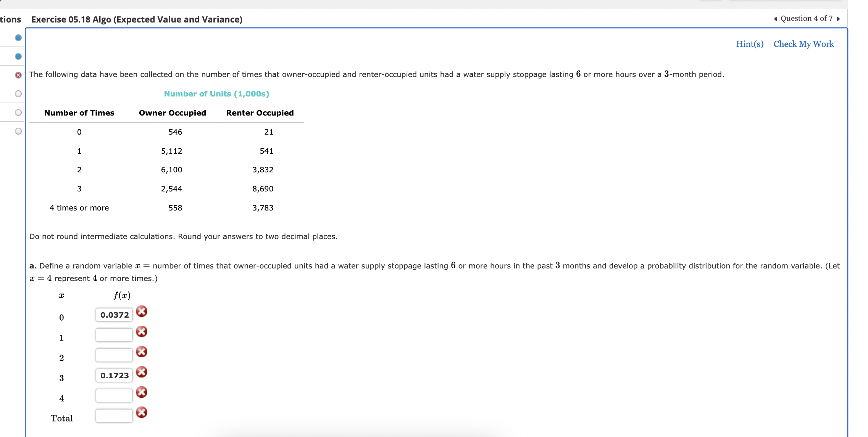The image size is (868, 437).
Task: Select a grey unanswered question indicator in the sidebar
Action: [17, 93]
